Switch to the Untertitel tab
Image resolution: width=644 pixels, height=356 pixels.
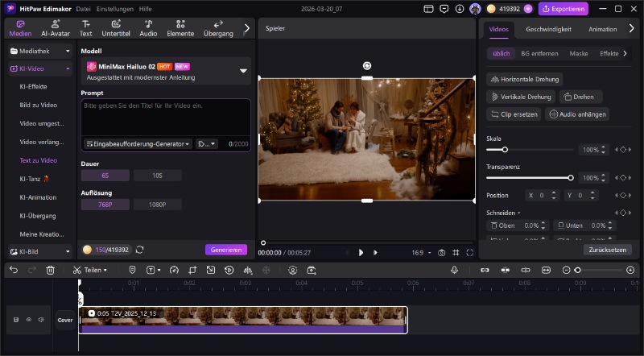pyautogui.click(x=116, y=28)
